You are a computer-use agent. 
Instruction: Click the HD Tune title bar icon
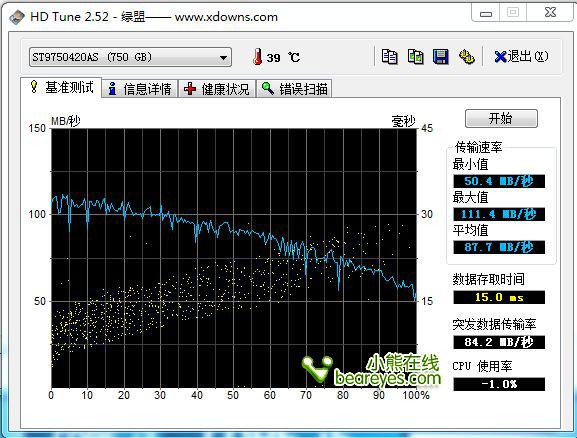click(x=17, y=17)
